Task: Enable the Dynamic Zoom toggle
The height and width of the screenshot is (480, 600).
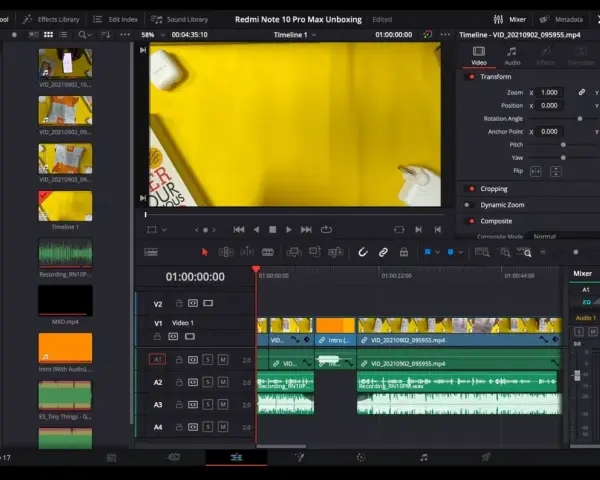Action: click(x=468, y=205)
